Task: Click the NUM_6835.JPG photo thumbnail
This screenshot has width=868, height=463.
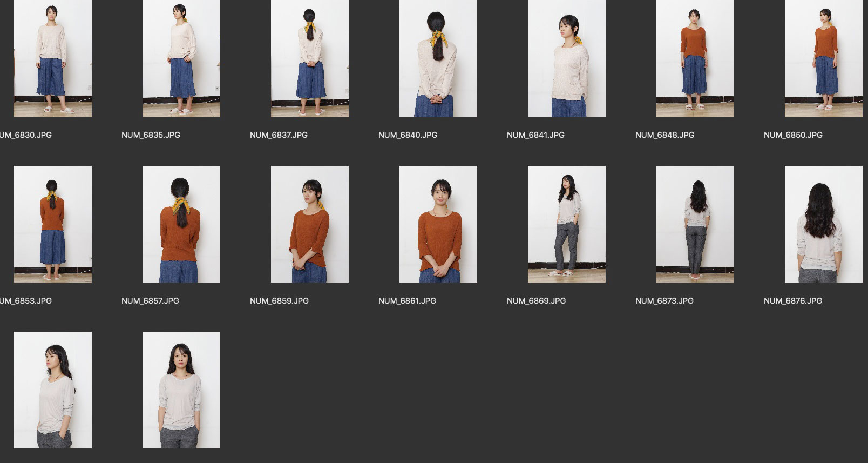Action: click(181, 58)
